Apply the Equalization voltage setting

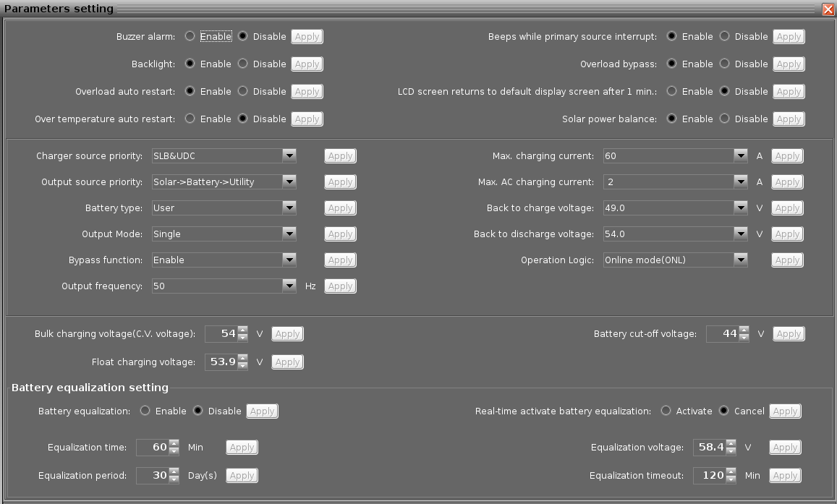tap(785, 448)
